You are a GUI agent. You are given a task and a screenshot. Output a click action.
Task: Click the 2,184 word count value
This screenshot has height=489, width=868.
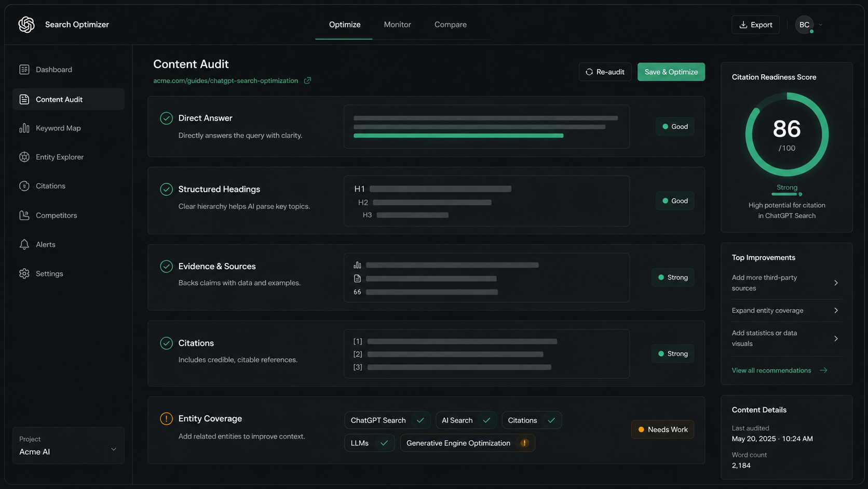741,466
